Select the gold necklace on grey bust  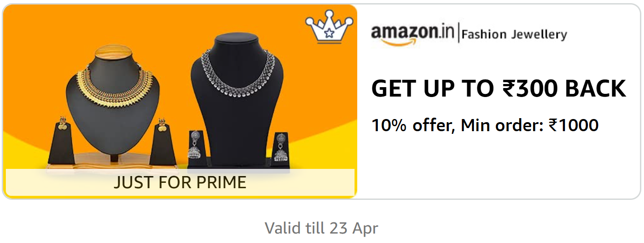112,85
